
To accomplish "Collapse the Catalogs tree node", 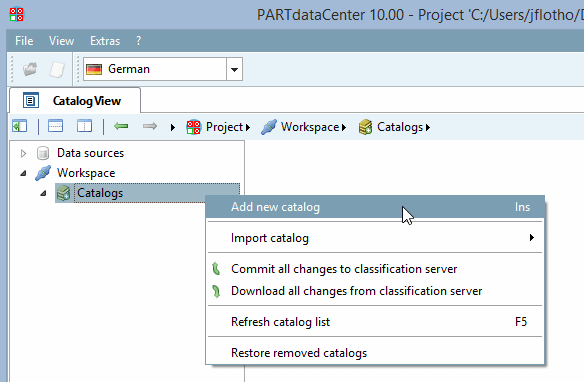I will point(43,193).
